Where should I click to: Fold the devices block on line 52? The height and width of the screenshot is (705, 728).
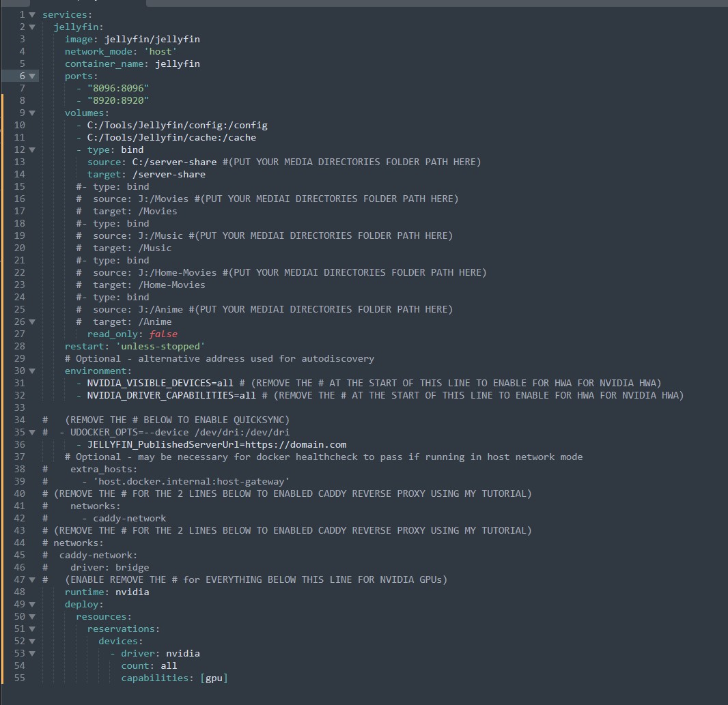pos(32,641)
